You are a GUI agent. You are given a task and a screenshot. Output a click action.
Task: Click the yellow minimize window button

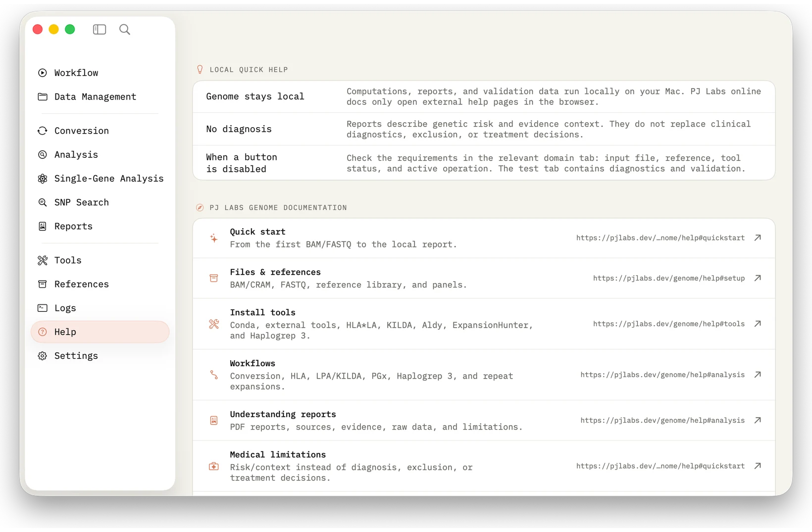coord(53,30)
